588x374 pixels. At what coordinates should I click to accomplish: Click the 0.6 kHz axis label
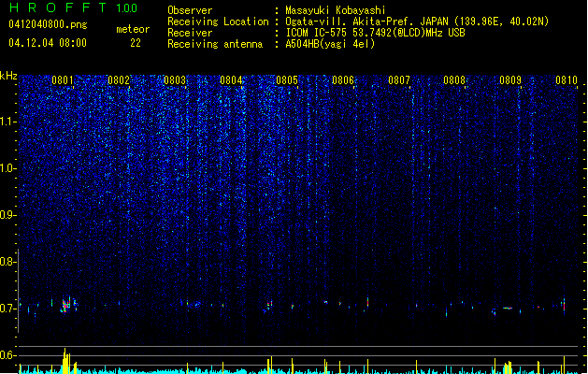click(x=8, y=355)
